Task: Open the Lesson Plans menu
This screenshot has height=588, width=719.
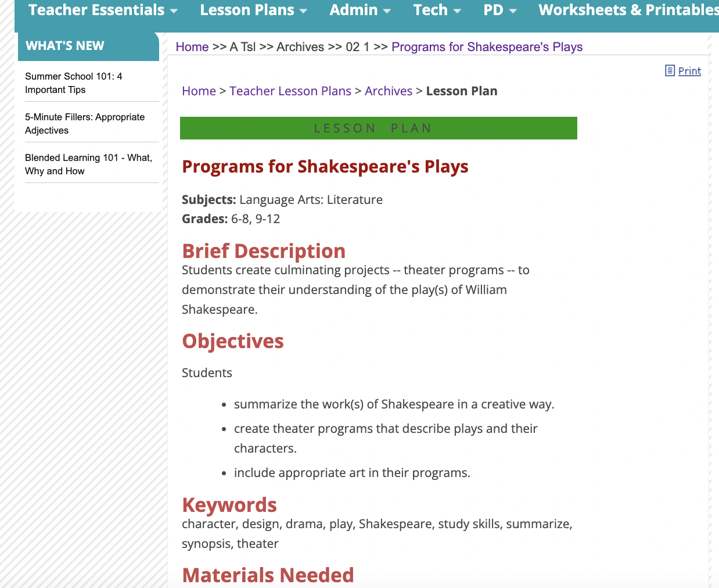Action: pos(247,10)
